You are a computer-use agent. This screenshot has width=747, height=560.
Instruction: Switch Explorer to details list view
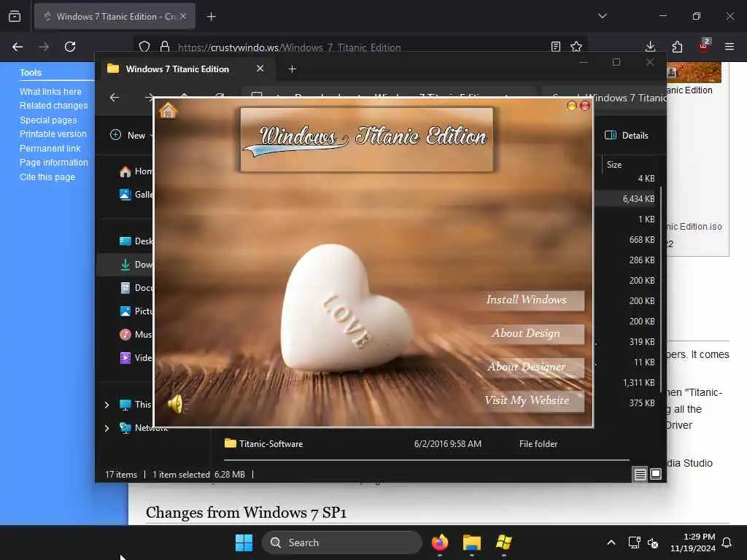(x=640, y=474)
